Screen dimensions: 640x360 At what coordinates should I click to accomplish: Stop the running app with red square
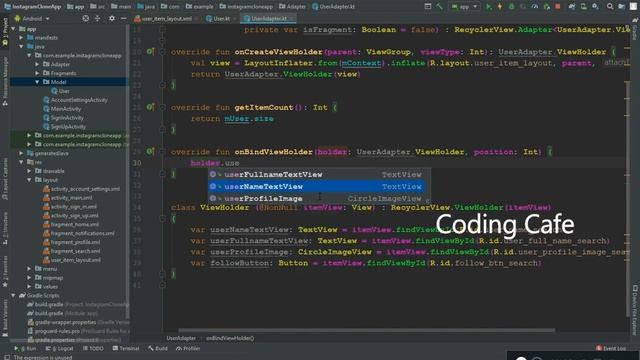(558, 6)
